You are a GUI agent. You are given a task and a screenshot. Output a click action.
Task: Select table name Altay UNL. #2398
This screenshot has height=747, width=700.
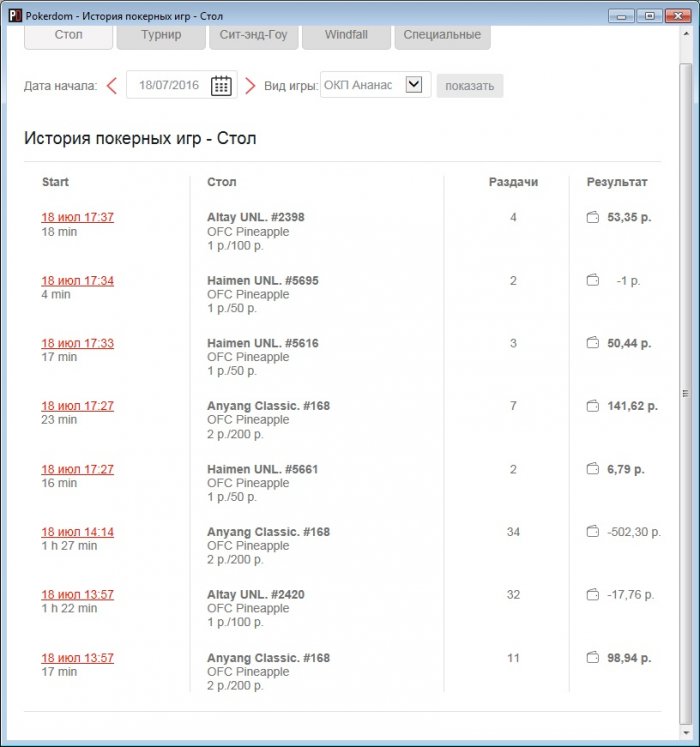[255, 217]
